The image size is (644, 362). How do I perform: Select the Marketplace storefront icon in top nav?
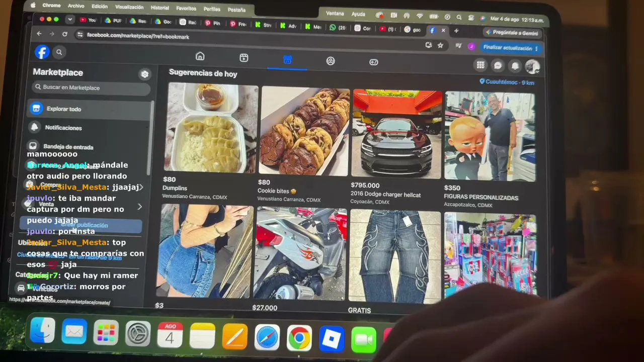pyautogui.click(x=287, y=60)
